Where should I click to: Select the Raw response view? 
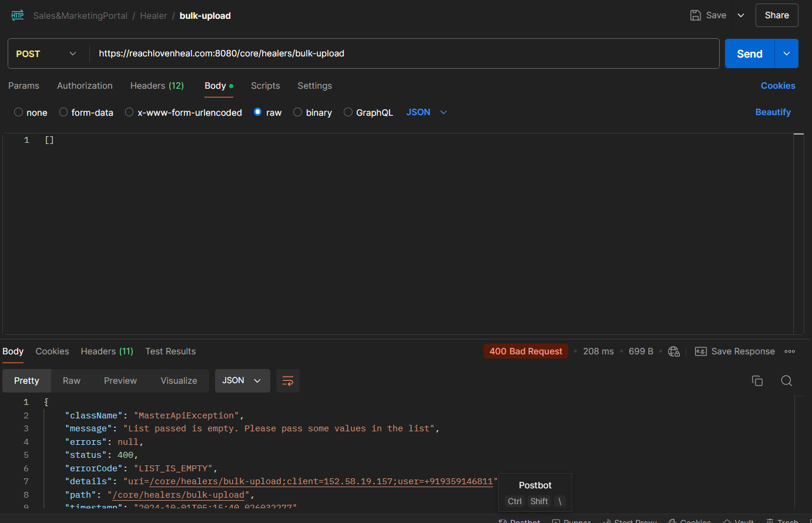pyautogui.click(x=72, y=381)
